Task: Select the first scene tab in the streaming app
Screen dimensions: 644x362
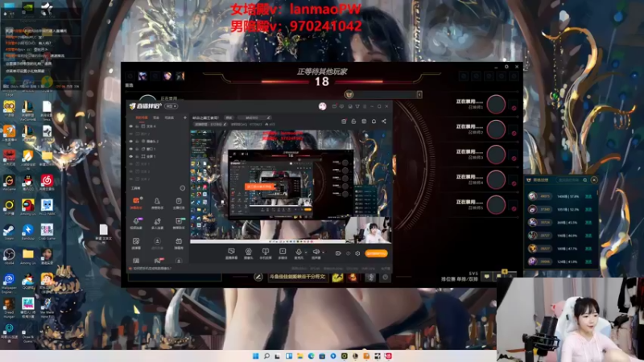Action: pos(142,117)
